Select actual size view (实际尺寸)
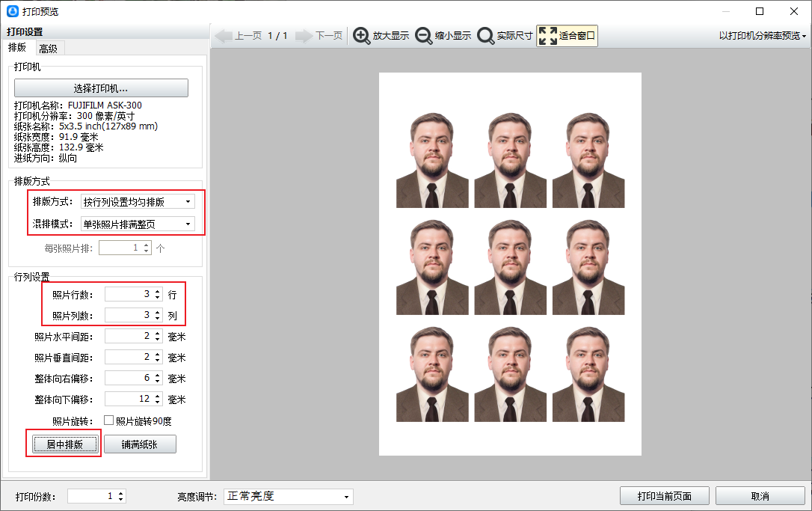This screenshot has height=511, width=812. (486, 36)
